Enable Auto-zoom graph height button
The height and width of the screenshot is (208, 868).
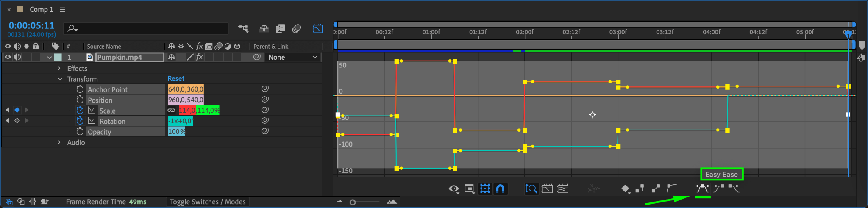coord(531,189)
